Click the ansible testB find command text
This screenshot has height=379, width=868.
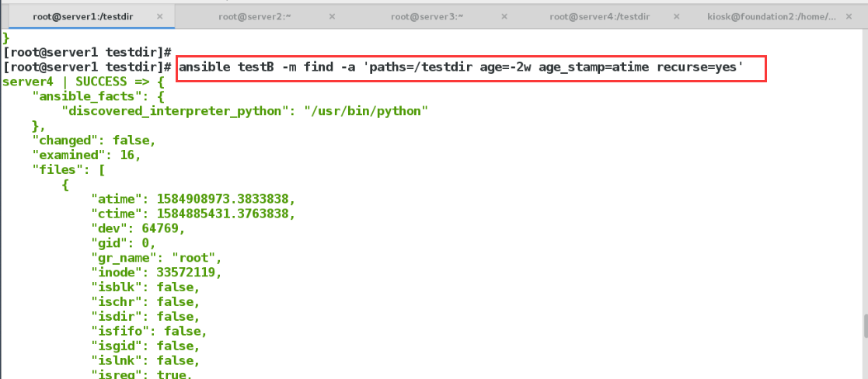click(x=461, y=68)
